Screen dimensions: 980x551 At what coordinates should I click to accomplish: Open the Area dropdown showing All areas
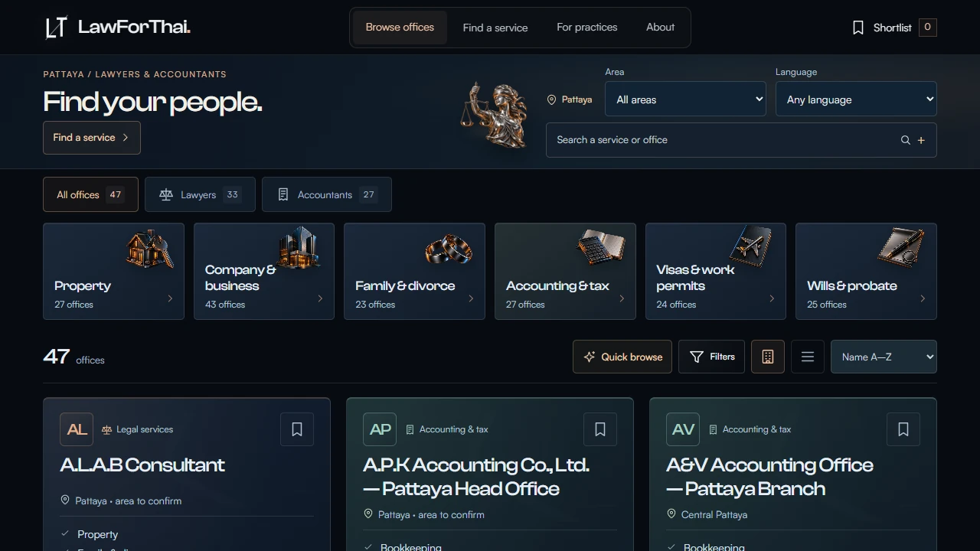pyautogui.click(x=686, y=99)
